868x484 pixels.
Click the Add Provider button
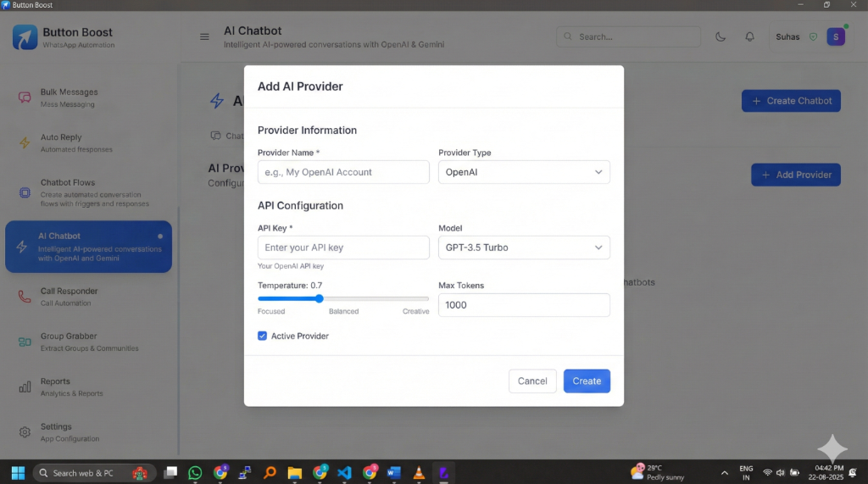click(x=795, y=175)
